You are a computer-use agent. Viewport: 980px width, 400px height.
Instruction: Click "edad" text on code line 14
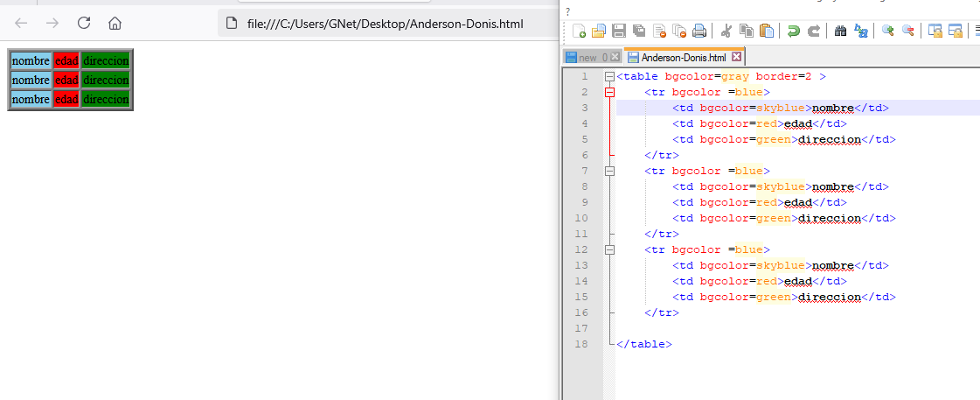[798, 281]
